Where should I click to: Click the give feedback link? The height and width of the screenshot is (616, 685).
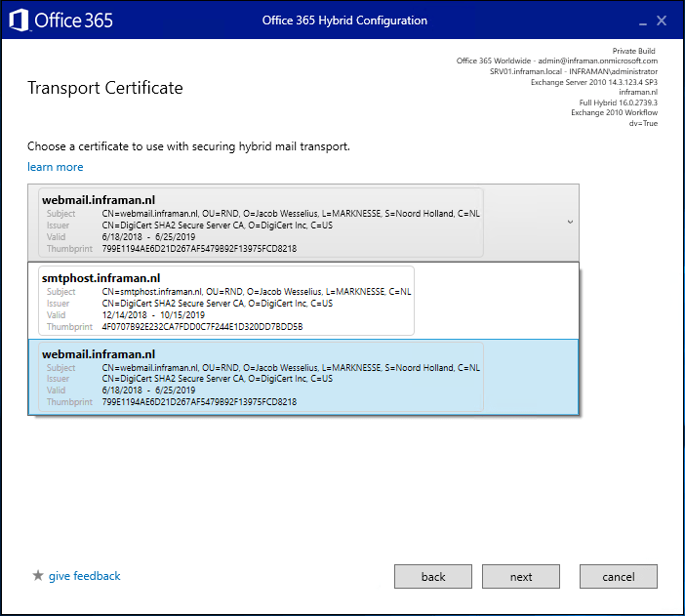tap(85, 576)
